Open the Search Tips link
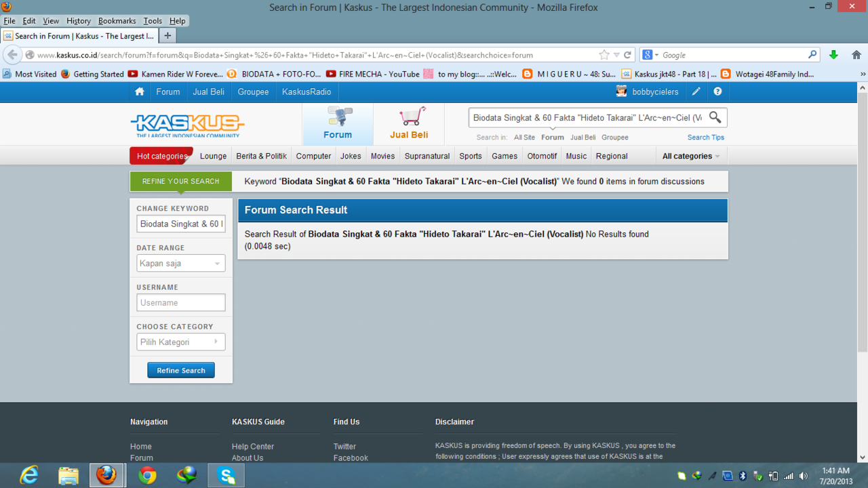The height and width of the screenshot is (488, 868). (706, 138)
